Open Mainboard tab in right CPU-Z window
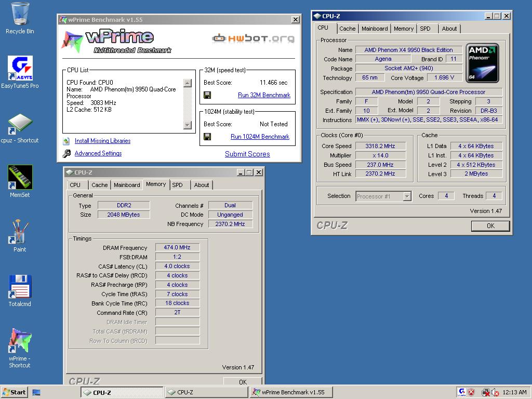The image size is (532, 399). point(375,29)
